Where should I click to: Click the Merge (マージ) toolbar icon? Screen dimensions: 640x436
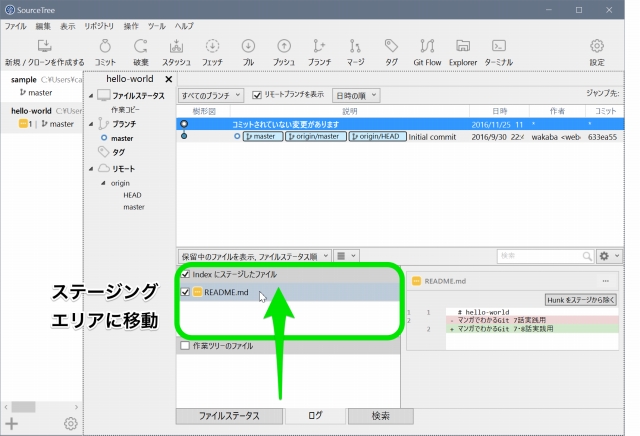[355, 46]
